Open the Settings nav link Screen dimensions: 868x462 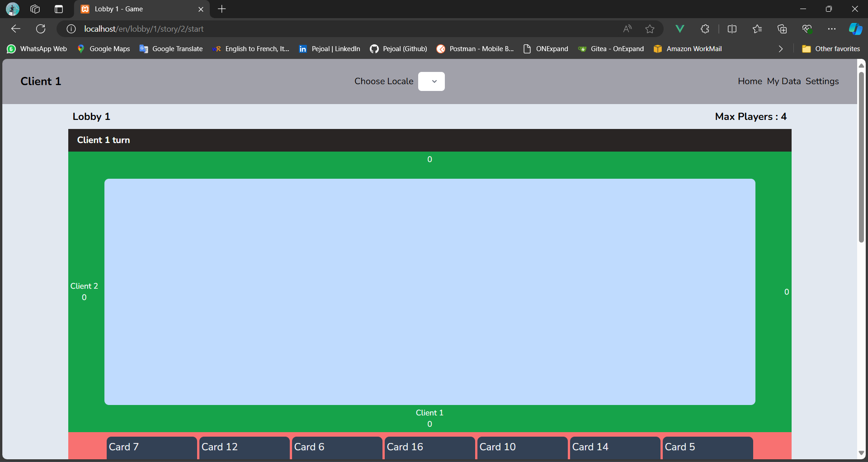click(822, 81)
